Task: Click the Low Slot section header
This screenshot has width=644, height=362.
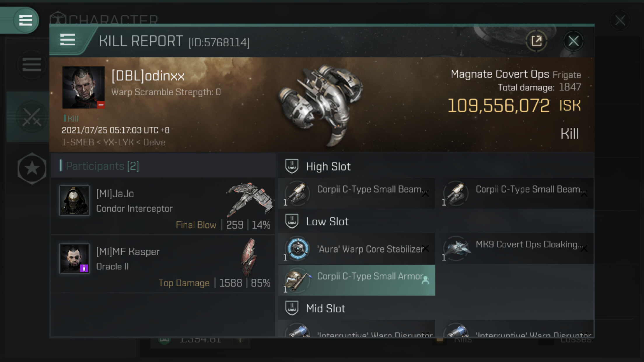Action: point(327,222)
